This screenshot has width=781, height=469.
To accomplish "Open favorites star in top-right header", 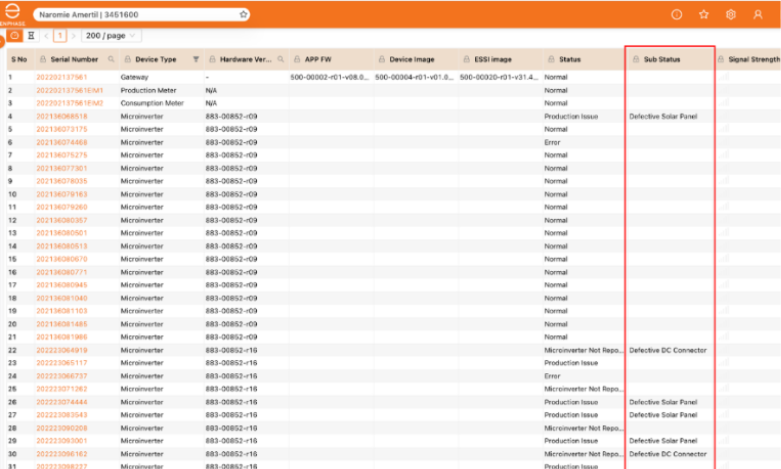I will pyautogui.click(x=703, y=14).
